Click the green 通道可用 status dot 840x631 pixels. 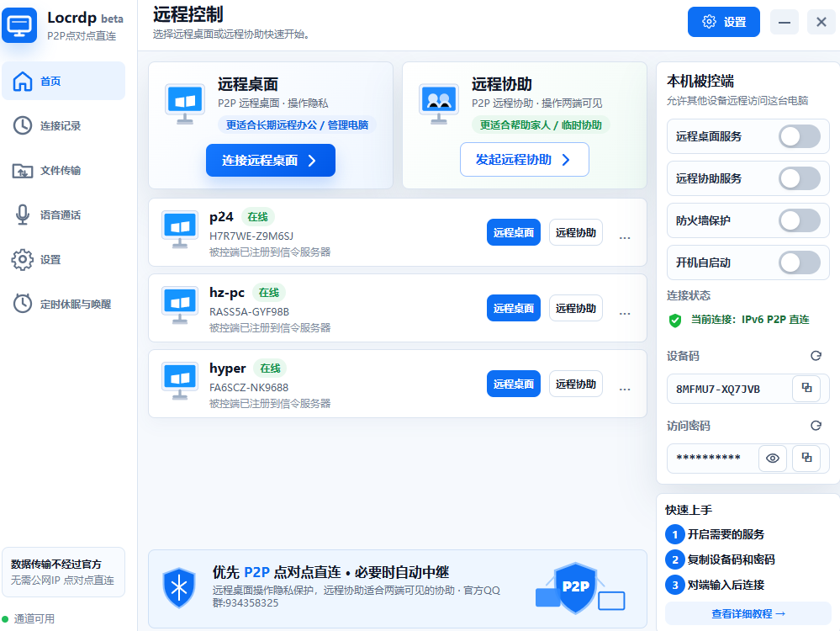coord(5,618)
